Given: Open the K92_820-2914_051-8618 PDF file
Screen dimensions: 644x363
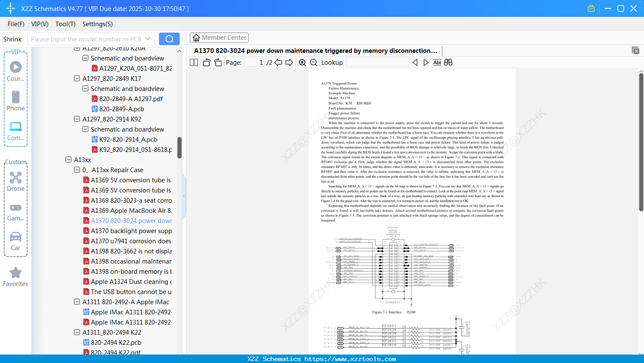Looking at the screenshot, I should click(x=132, y=149).
